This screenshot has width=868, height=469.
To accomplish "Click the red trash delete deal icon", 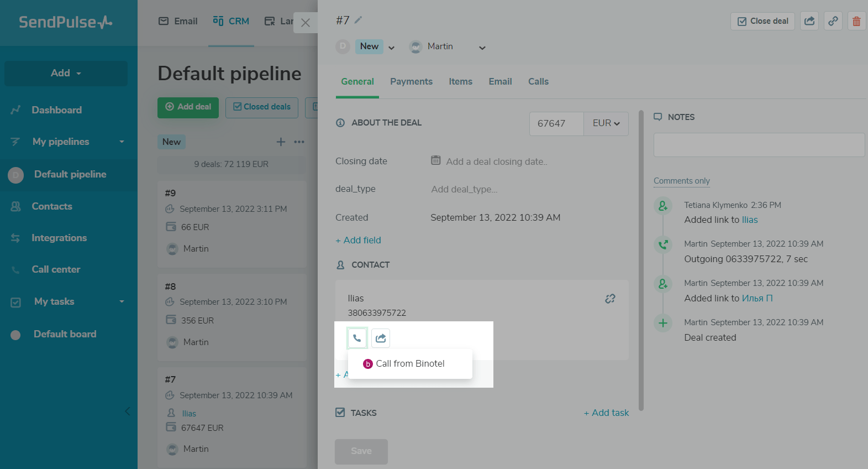I will click(x=856, y=21).
